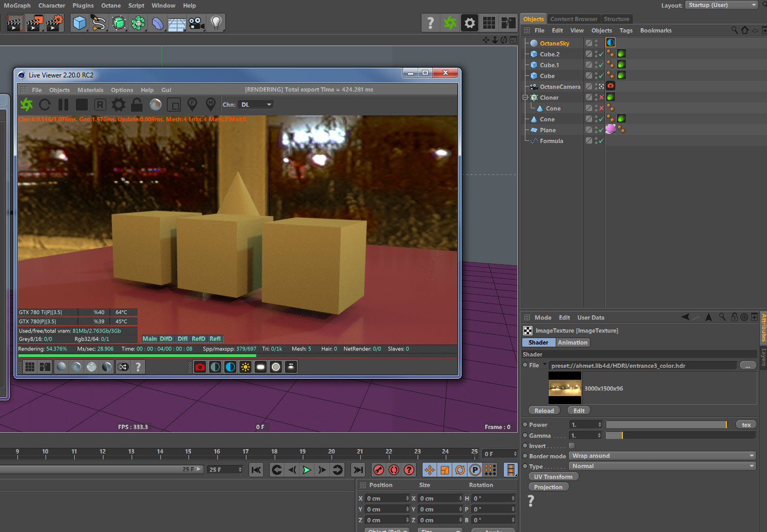Toggle the Rotation keyframe channel button
Viewport: 767px width, 532px height.
pyautogui.click(x=460, y=470)
